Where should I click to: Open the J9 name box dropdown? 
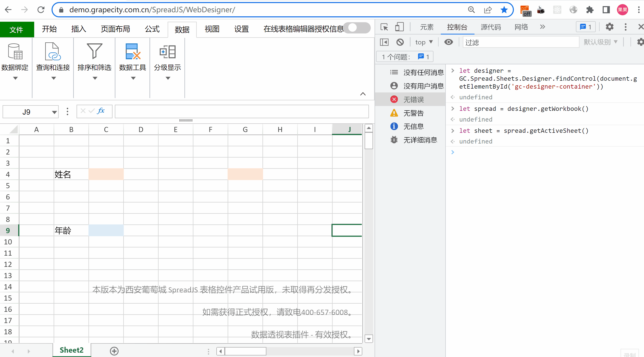[x=54, y=112]
